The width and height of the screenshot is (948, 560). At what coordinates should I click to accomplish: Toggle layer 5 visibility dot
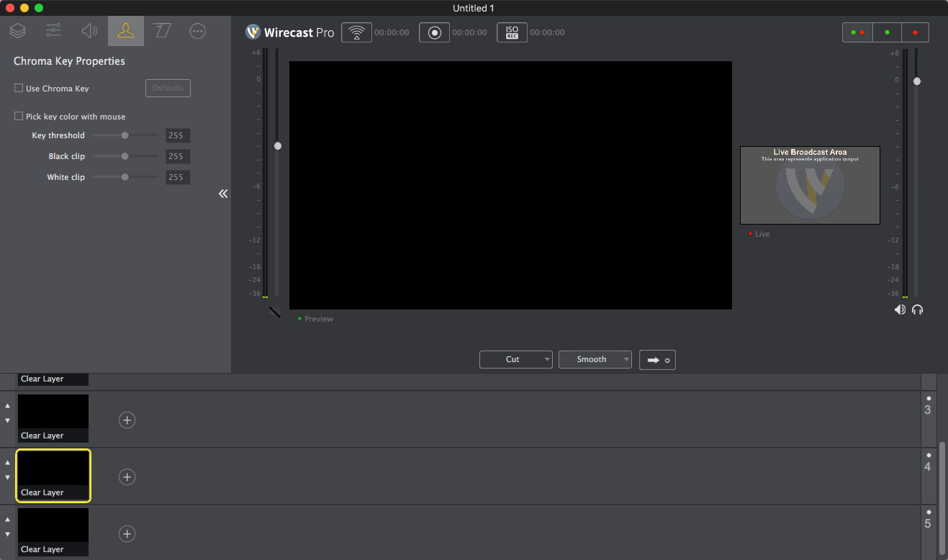pos(929,512)
